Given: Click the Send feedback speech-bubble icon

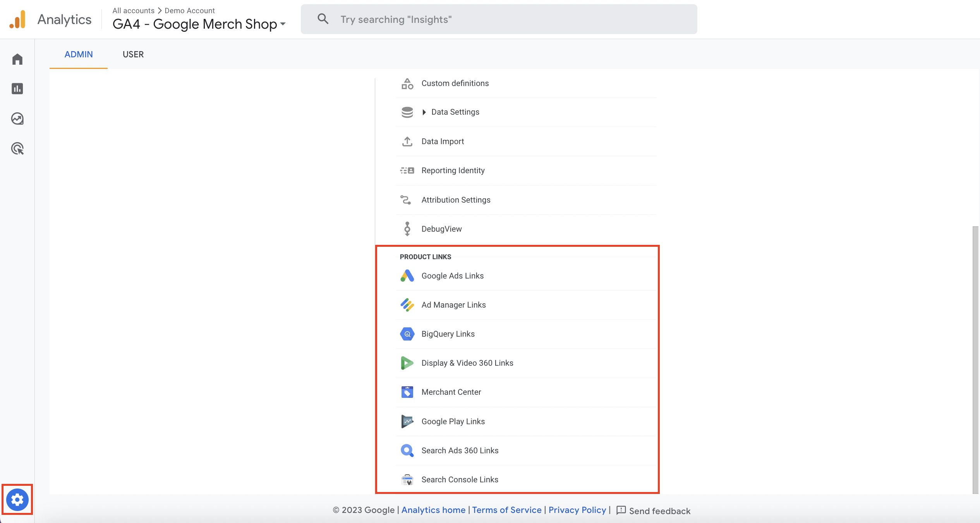Looking at the screenshot, I should [621, 510].
